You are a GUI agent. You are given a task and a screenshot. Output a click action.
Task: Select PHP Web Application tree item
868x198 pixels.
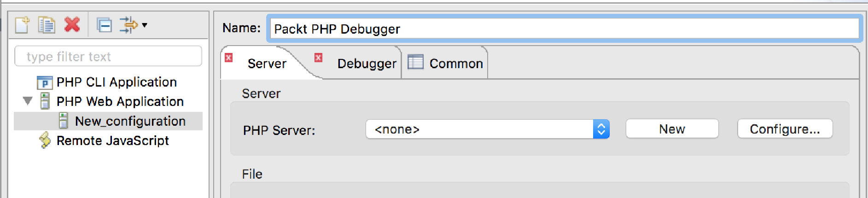pos(120,101)
